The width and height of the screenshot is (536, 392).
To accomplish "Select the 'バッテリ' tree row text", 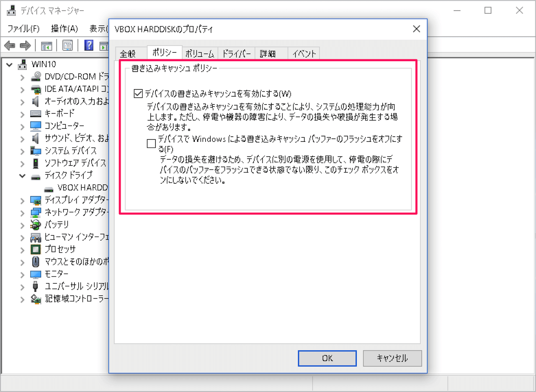I will click(x=57, y=225).
